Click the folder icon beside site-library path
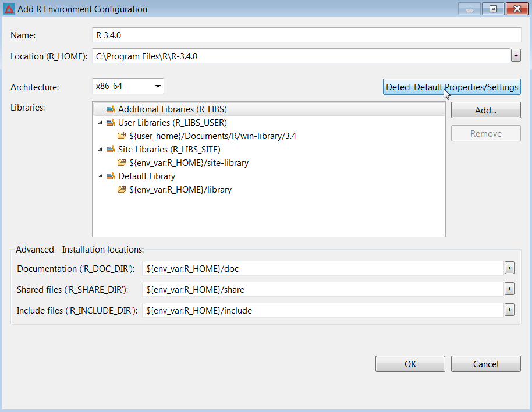The image size is (532, 412). pyautogui.click(x=122, y=163)
